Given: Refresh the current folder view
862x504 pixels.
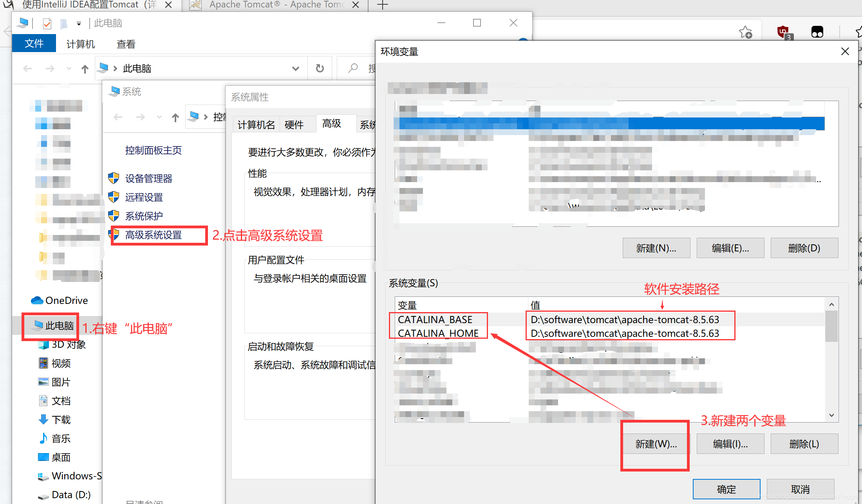Looking at the screenshot, I should point(320,68).
